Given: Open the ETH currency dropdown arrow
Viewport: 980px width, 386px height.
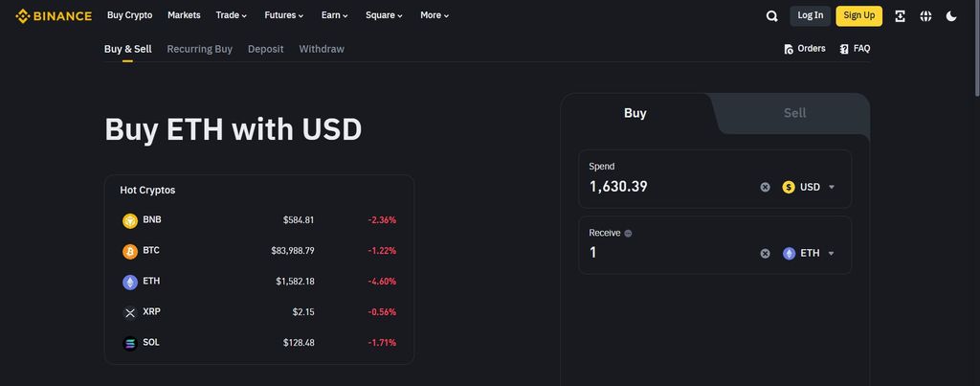Looking at the screenshot, I should [832, 254].
